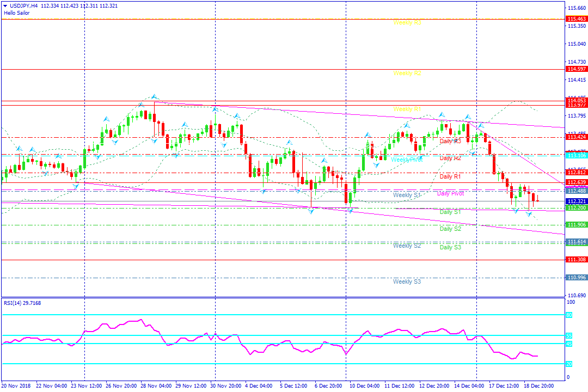Click the Weekly Pivot label
Screen dimensions: 588x392
[x=407, y=160]
